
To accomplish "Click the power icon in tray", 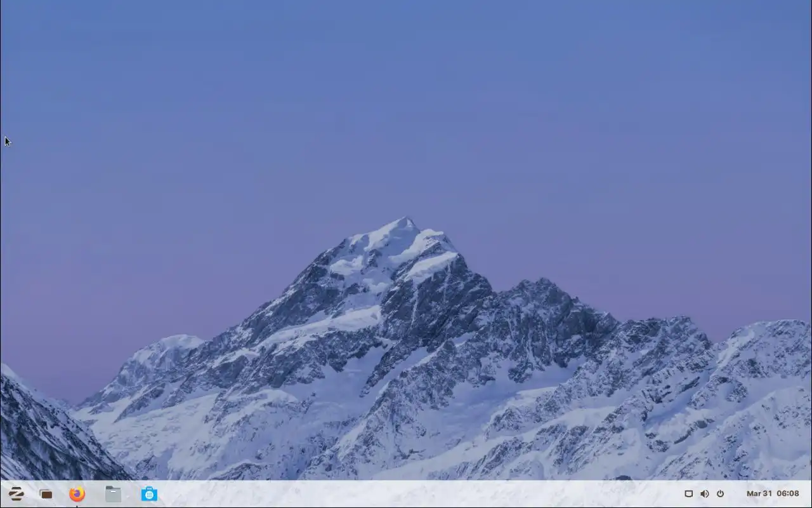I will click(720, 493).
